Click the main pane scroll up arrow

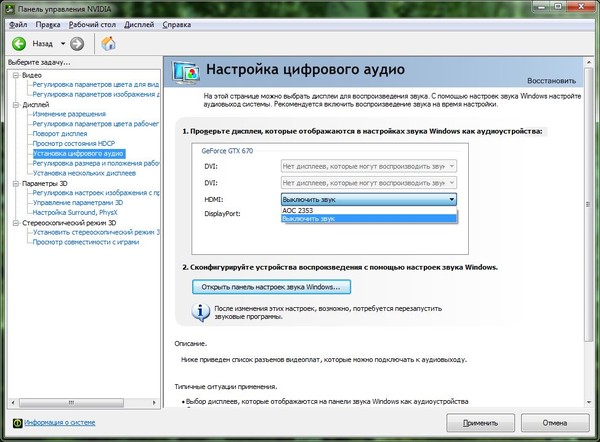[x=589, y=62]
